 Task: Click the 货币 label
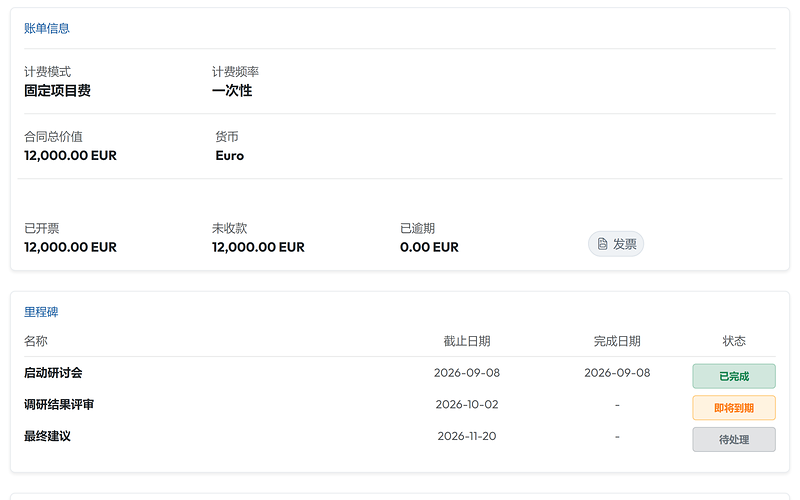[x=227, y=137]
